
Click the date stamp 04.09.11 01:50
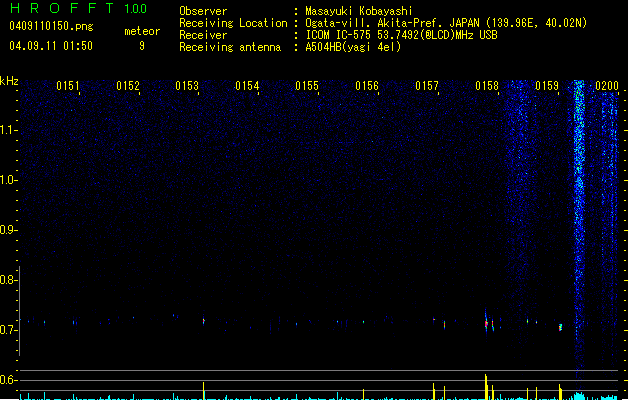pyautogui.click(x=51, y=46)
